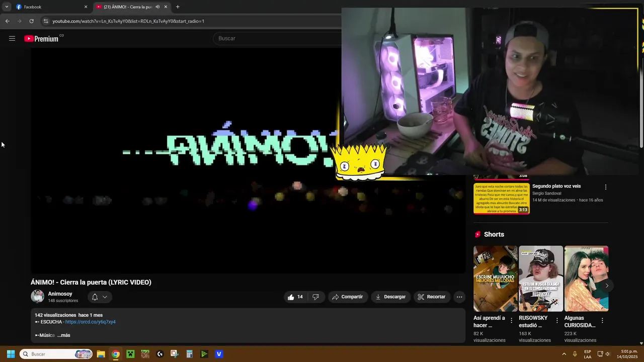644x362 pixels.
Task: Open the green play-arrow app on taskbar
Action: (x=204, y=354)
